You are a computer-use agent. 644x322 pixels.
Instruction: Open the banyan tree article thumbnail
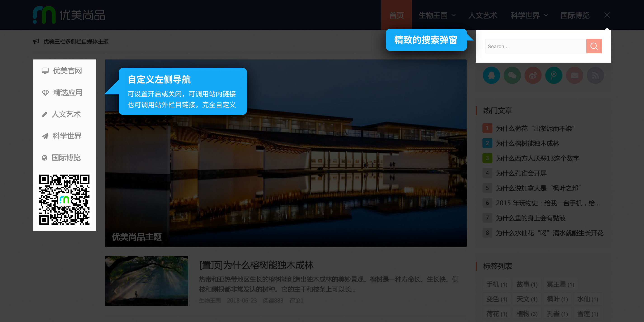(x=146, y=280)
